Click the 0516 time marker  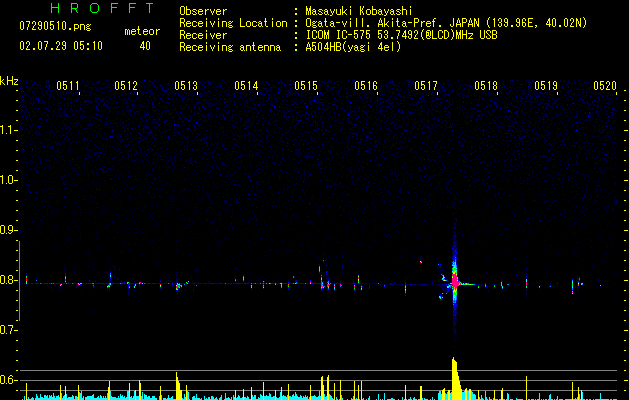pyautogui.click(x=366, y=86)
